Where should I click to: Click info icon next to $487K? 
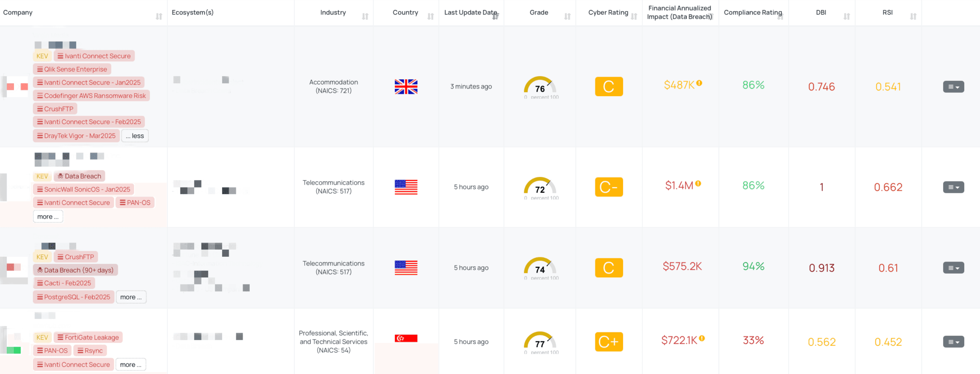pos(700,83)
